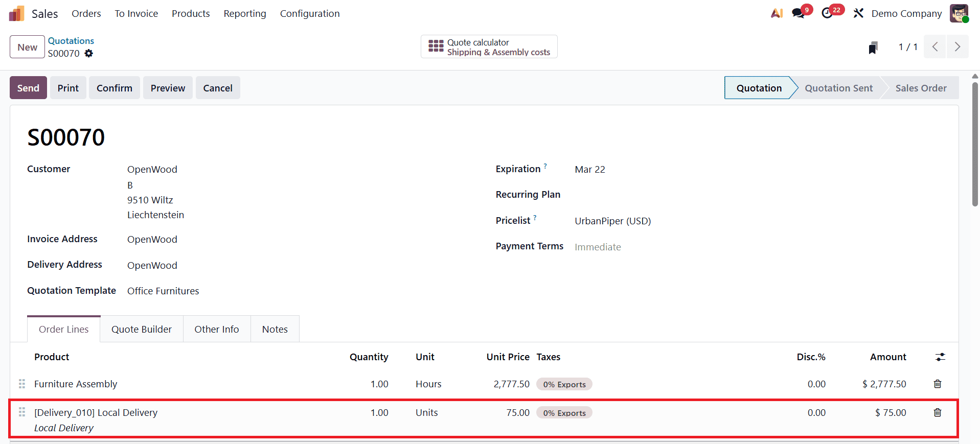Open the debug tools wrench icon
Image resolution: width=980 pixels, height=444 pixels.
pyautogui.click(x=858, y=13)
